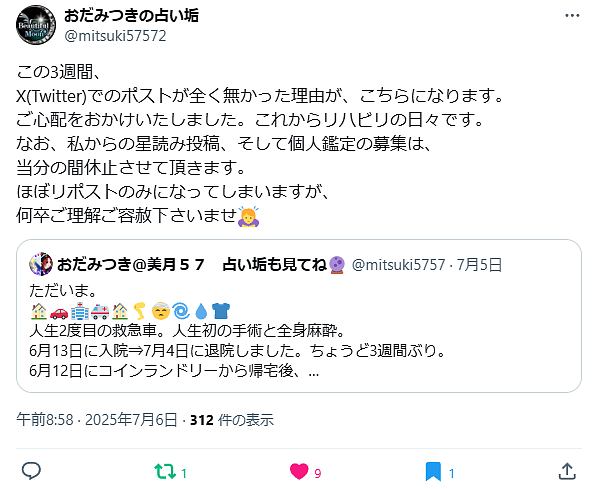Click the 312 件の表示 view count

pos(232,420)
